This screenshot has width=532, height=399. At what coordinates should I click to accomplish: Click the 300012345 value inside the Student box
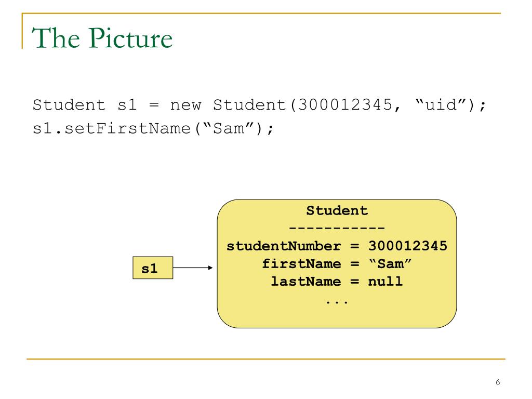pos(408,246)
